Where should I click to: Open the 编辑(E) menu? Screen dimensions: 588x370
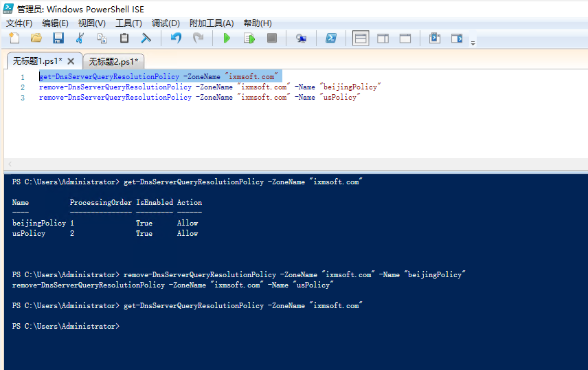(55, 23)
